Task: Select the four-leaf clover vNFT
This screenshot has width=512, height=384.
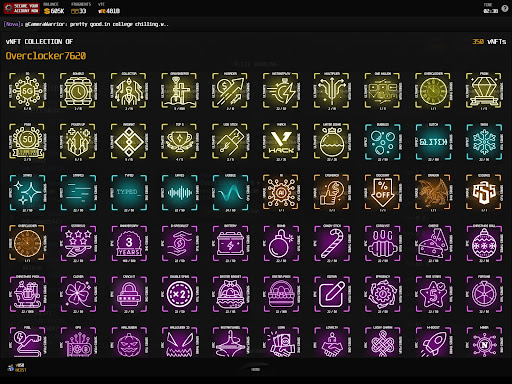Action: (x=78, y=294)
